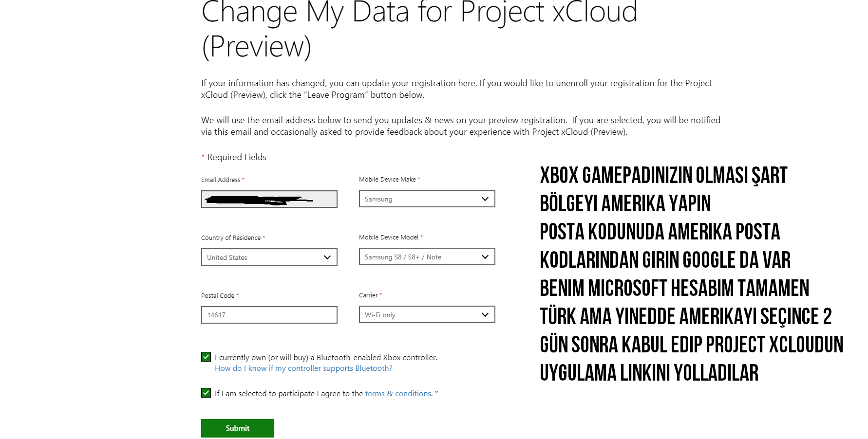Open the Mobile Device Make dropdown
The height and width of the screenshot is (439, 868).
(427, 199)
